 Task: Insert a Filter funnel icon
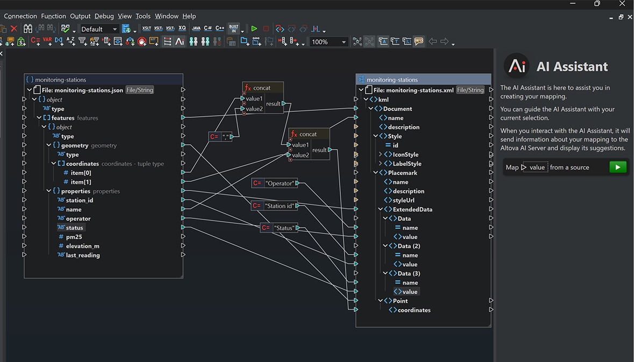[x=83, y=41]
